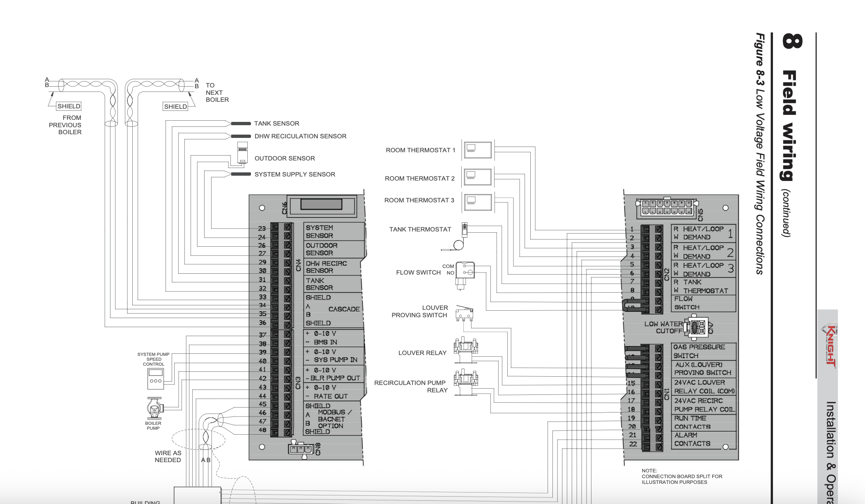Select the system pump speed control device

156,379
